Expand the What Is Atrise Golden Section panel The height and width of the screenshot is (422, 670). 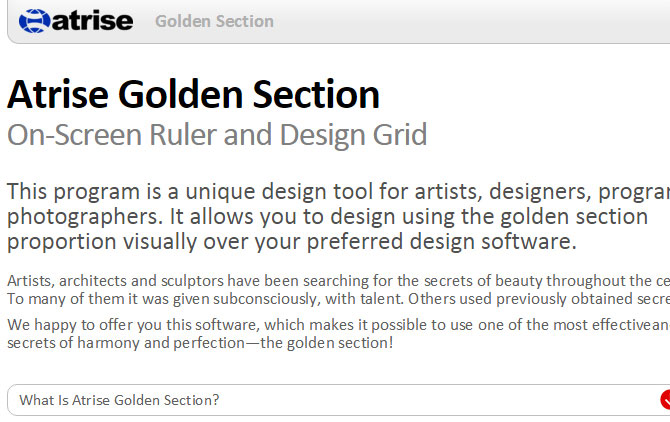tap(338, 400)
